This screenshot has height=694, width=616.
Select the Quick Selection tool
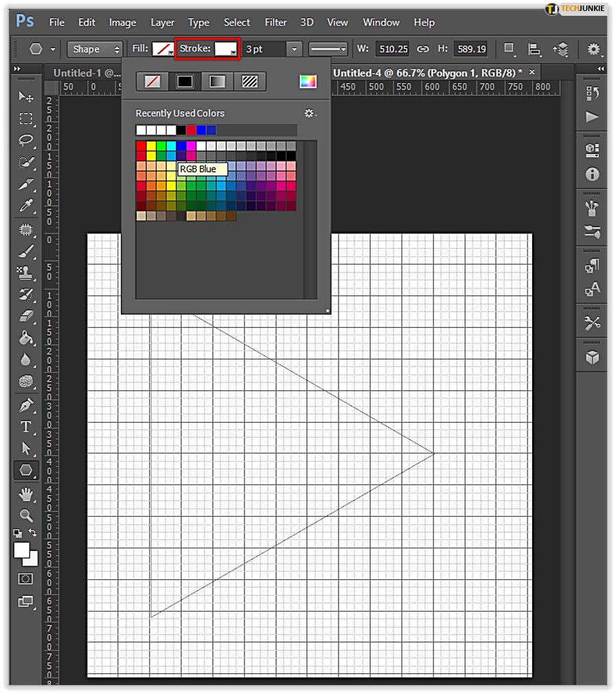point(25,162)
